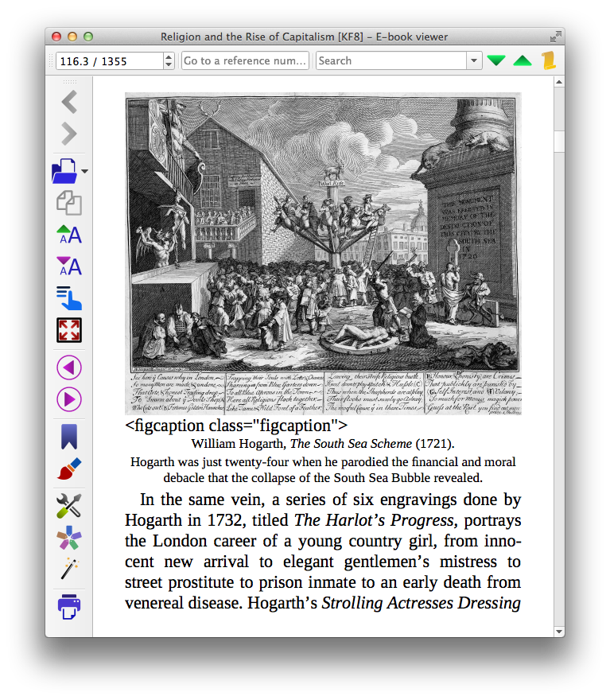Screen dimensions: 610x700
Task: Go back with the left chevron arrow
Action: click(69, 102)
